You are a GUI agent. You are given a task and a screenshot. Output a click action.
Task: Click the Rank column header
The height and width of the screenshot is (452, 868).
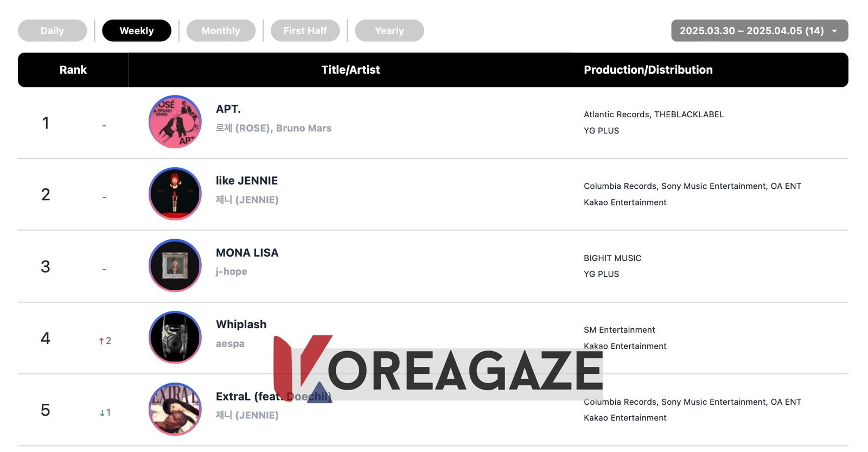73,70
